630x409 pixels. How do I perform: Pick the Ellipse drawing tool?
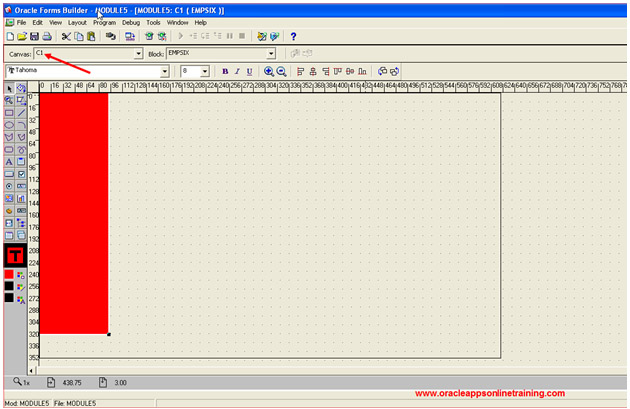coord(9,125)
